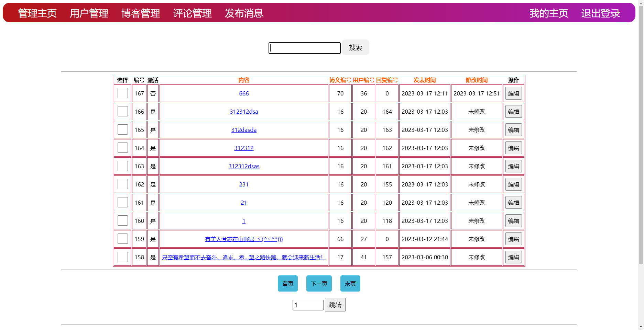
Task: Click 发布消息 in the navigation bar
Action: [244, 13]
